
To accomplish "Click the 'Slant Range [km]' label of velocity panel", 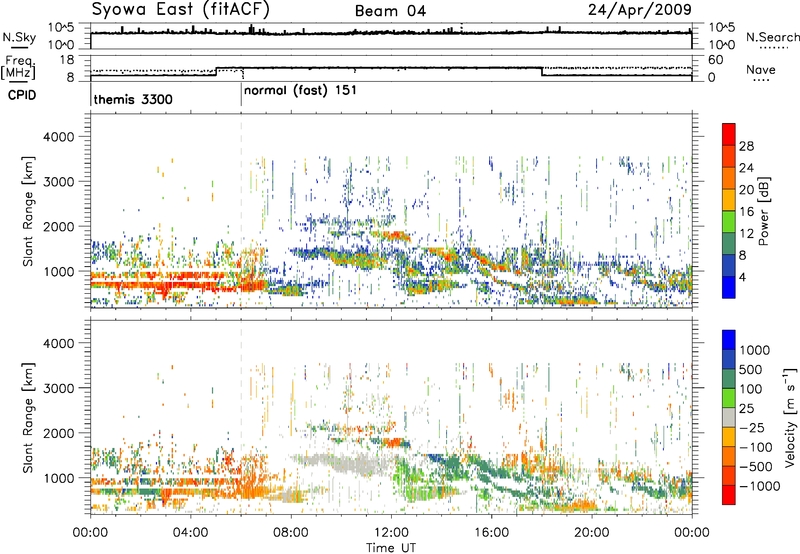I will [x=28, y=417].
